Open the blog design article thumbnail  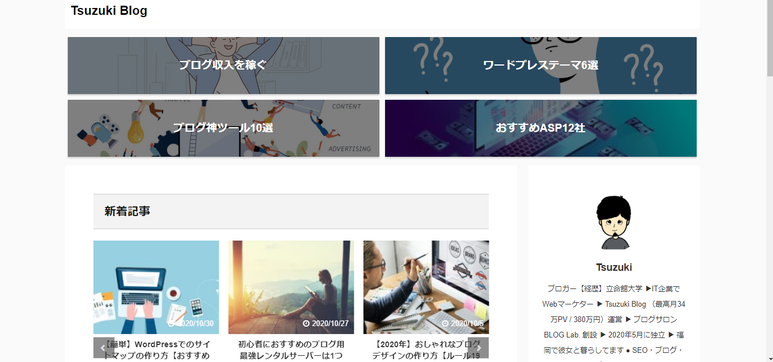(426, 287)
